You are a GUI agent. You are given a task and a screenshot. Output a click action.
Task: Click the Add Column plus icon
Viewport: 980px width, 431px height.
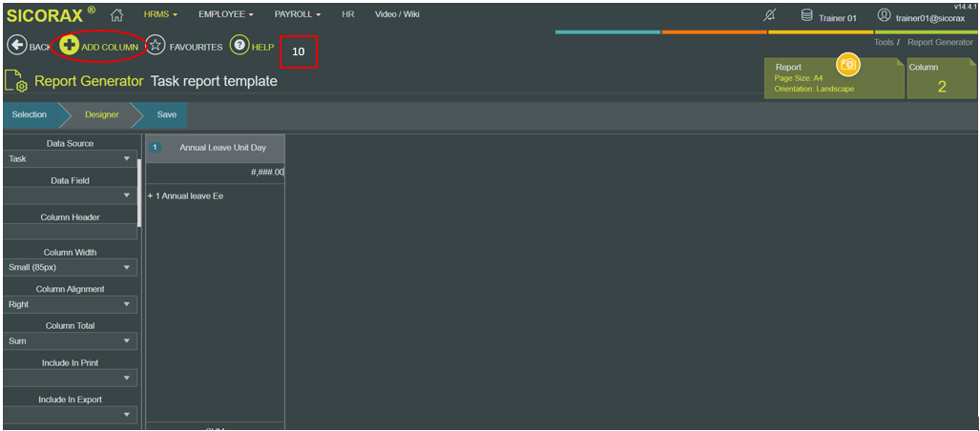click(70, 46)
